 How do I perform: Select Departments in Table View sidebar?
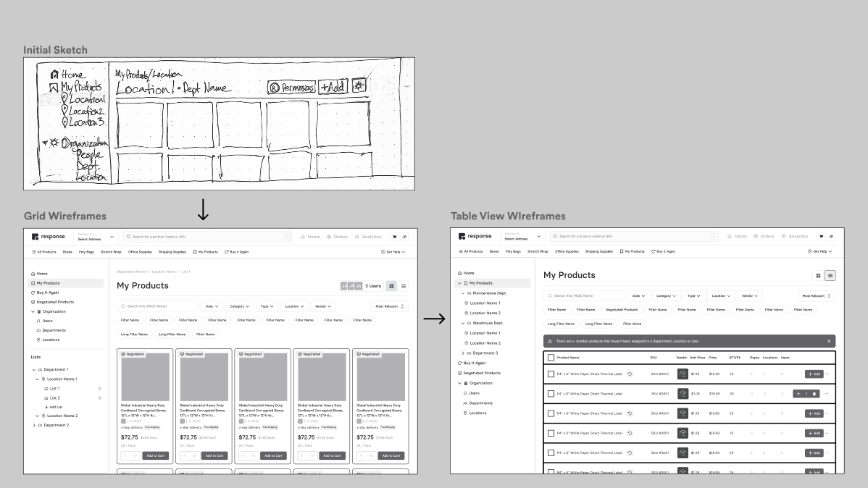[477, 403]
